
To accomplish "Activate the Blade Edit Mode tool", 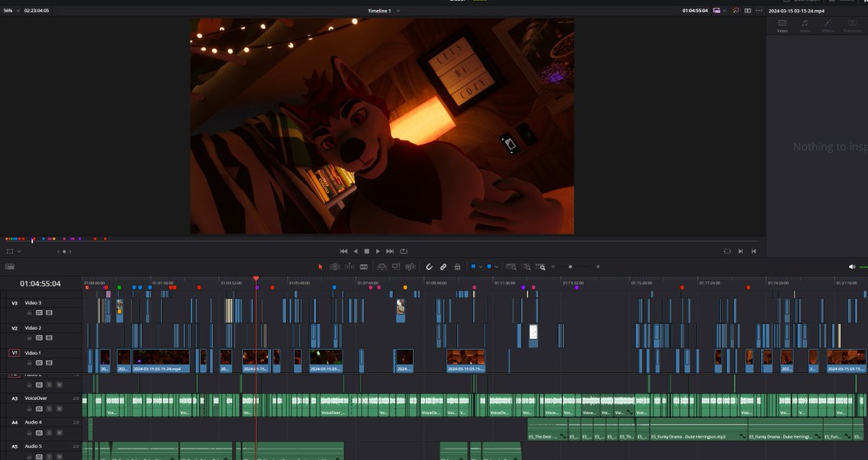I will point(364,267).
